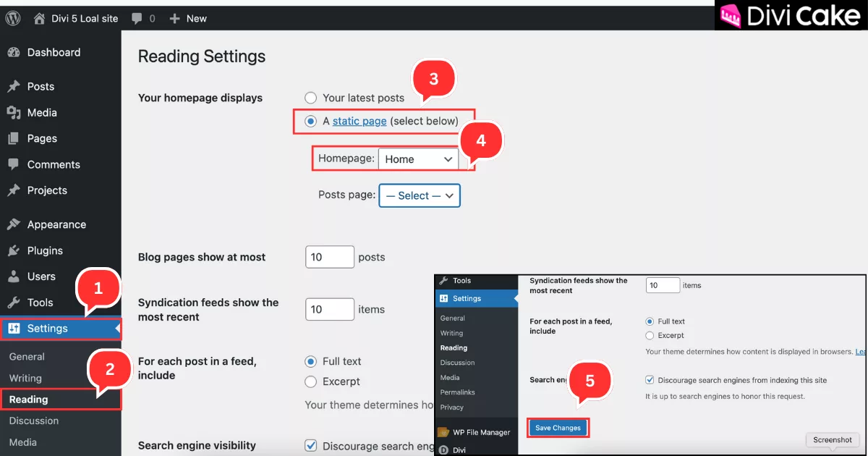Click the static page hyperlink

tap(359, 121)
